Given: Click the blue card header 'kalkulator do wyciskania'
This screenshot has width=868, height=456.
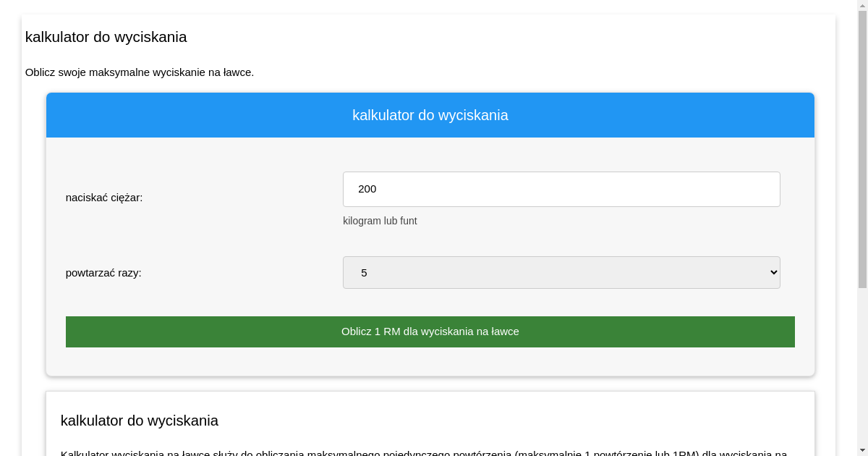Looking at the screenshot, I should click(430, 114).
